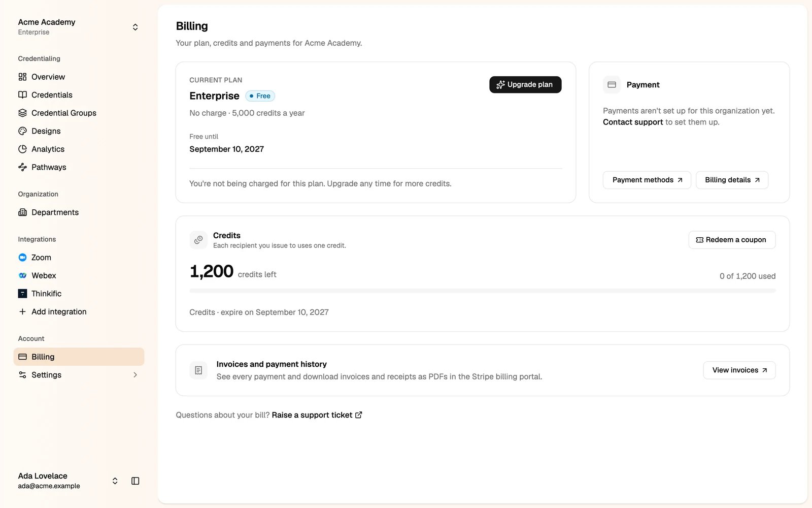This screenshot has width=812, height=508.
Task: Click View invoices button
Action: click(x=739, y=370)
